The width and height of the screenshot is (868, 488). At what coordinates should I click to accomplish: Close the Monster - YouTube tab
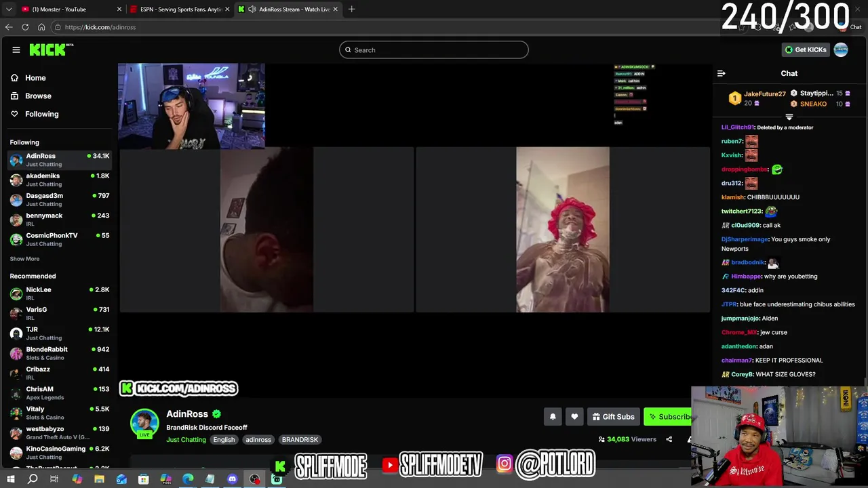tap(119, 9)
